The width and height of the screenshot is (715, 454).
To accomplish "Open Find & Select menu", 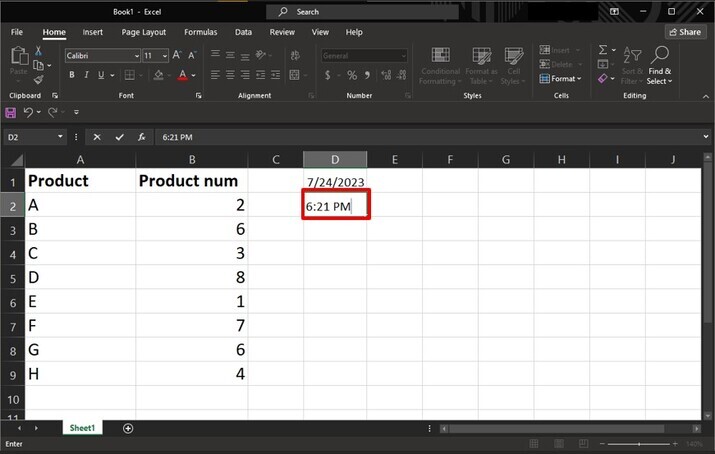I will [659, 66].
